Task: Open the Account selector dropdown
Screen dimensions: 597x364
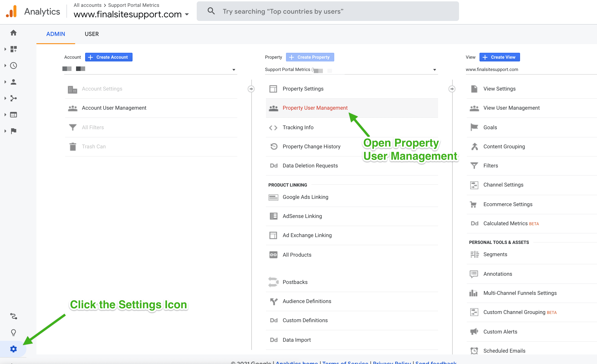Action: 234,70
